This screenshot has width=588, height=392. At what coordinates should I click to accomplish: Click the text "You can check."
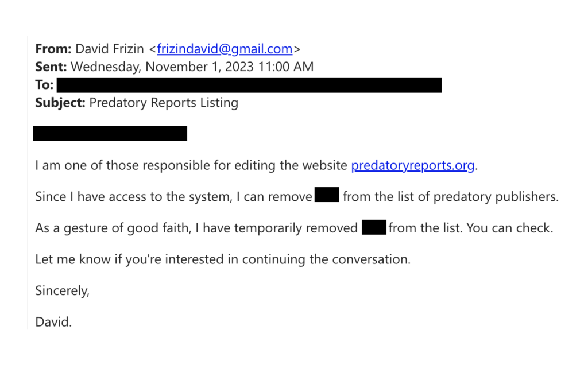tap(510, 228)
